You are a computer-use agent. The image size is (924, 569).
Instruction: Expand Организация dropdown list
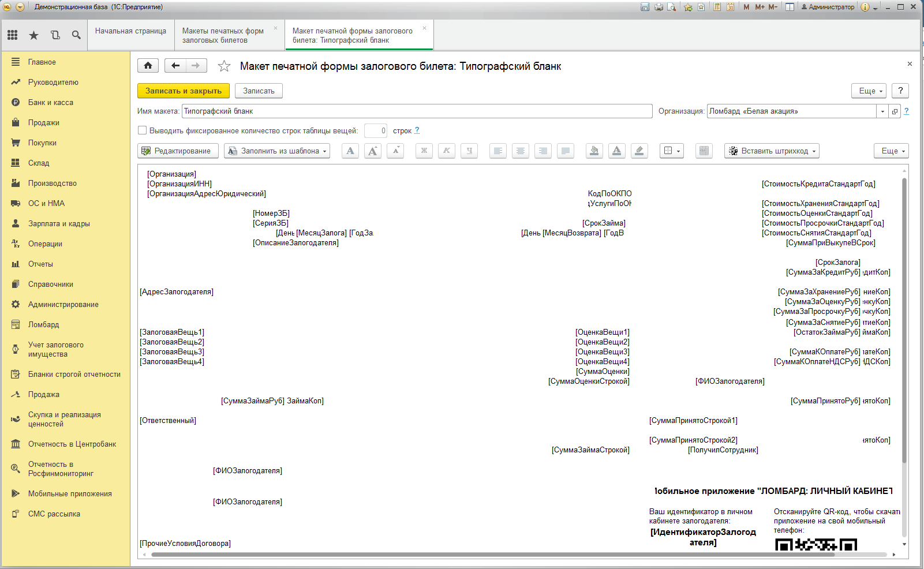[x=882, y=111]
